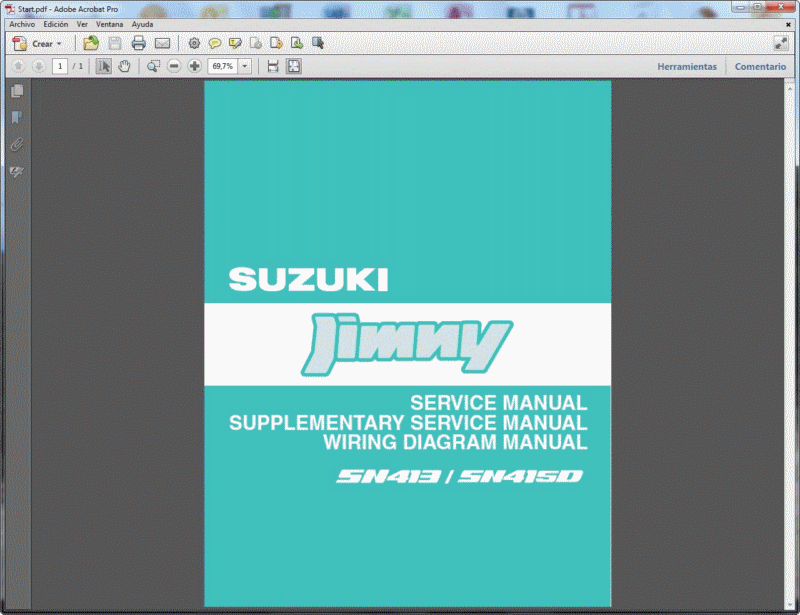Print the Start.pdf document
The width and height of the screenshot is (800, 615).
pyautogui.click(x=138, y=43)
